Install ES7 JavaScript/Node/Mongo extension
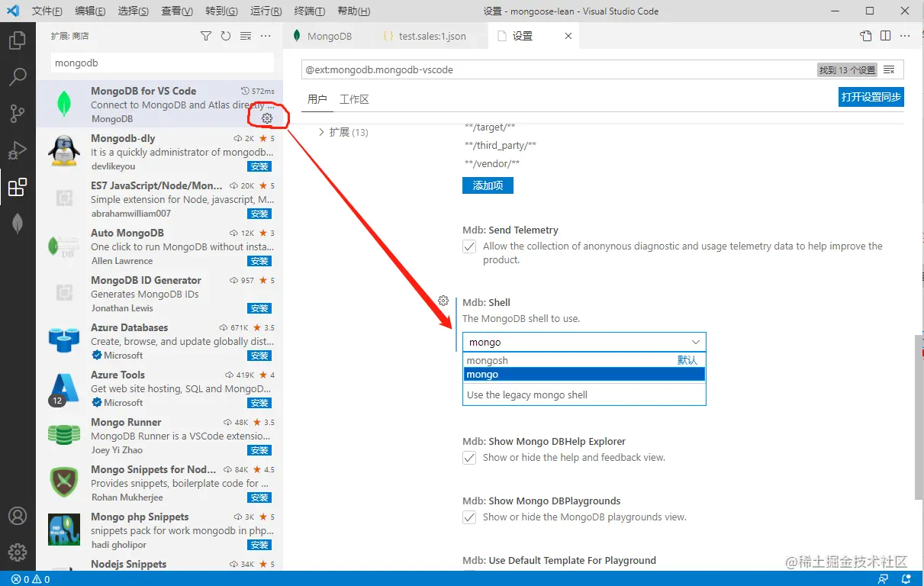 click(259, 214)
